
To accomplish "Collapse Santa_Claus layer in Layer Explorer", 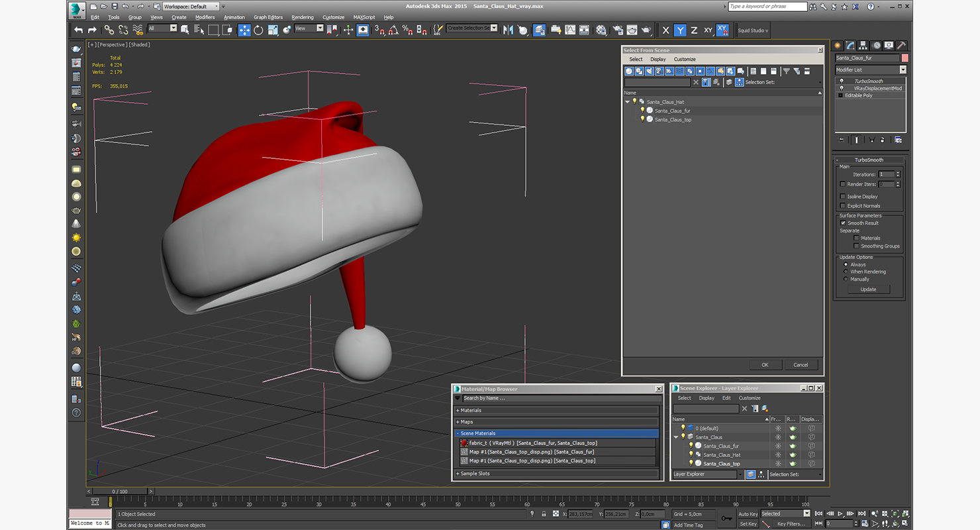I will coord(676,437).
